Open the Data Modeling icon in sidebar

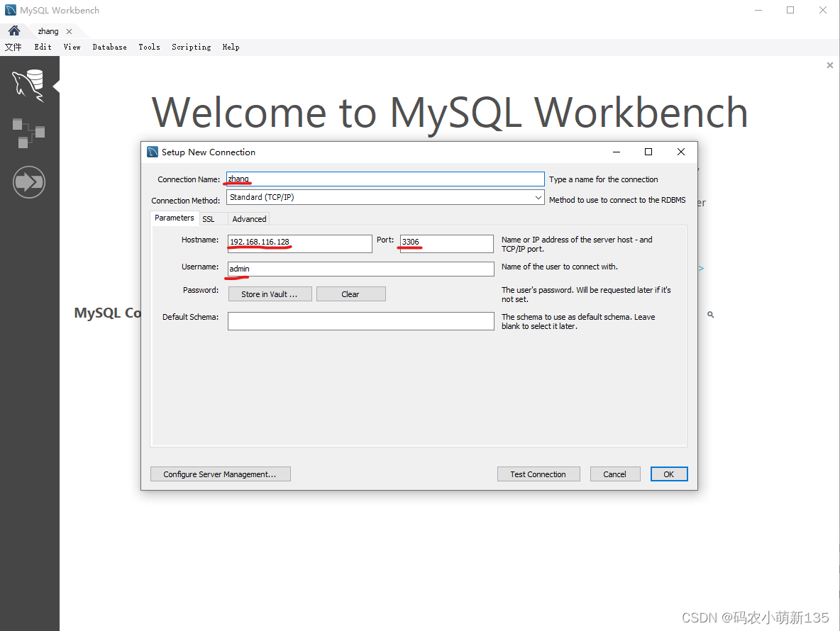coord(28,133)
